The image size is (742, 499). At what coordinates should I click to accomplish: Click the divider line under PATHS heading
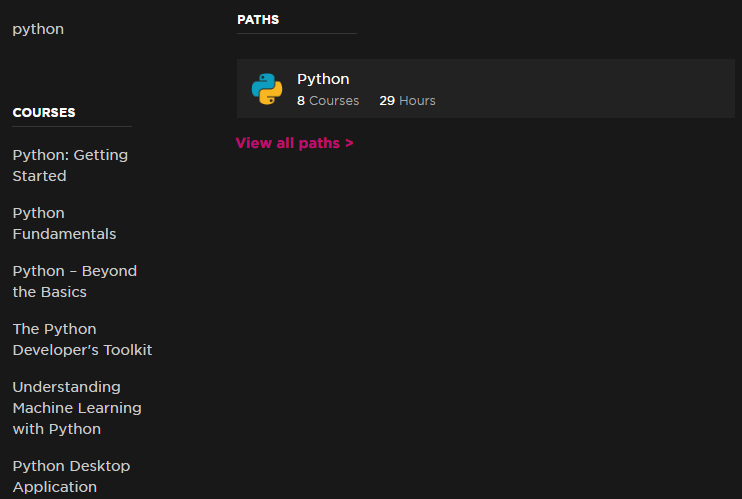pos(297,34)
